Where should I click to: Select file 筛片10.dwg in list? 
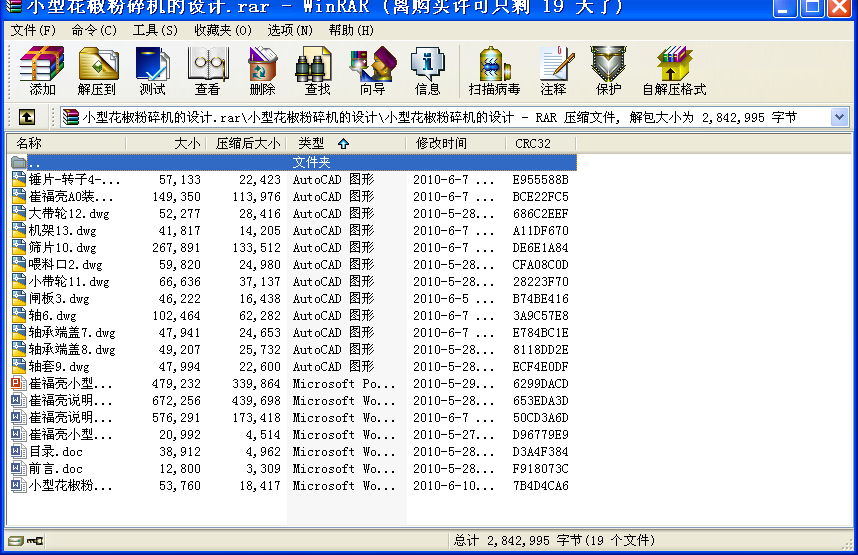click(62, 248)
